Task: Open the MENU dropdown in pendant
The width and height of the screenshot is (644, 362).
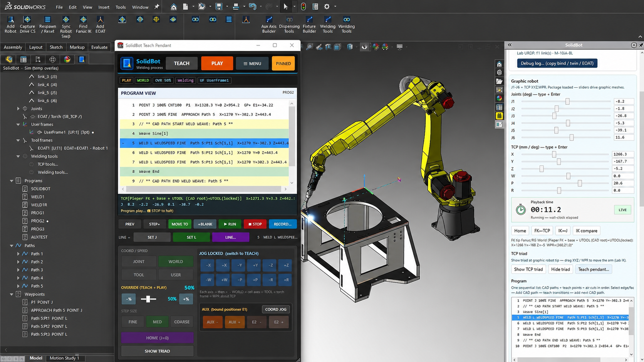Action: coord(252,63)
